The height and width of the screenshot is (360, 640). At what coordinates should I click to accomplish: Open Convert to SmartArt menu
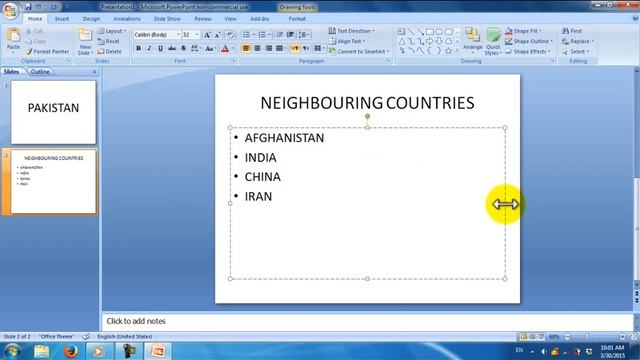tap(359, 52)
